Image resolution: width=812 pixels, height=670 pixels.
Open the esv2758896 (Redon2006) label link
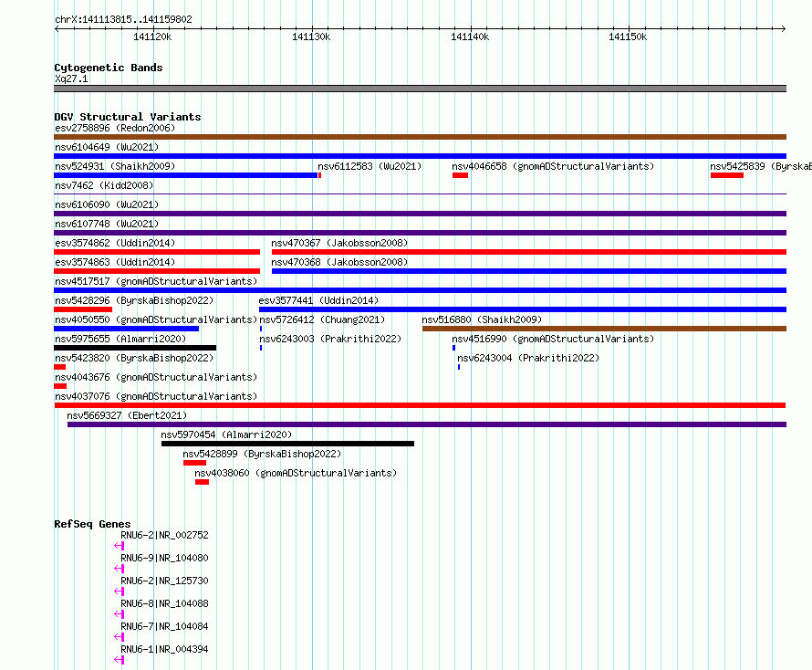point(115,128)
